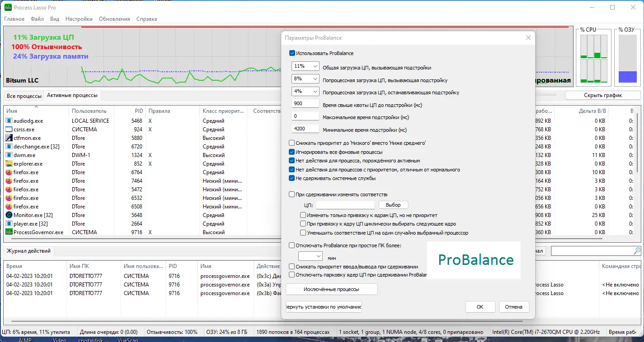The height and width of the screenshot is (342, 644).
Task: Click the csrss.exe process icon
Action: [x=9, y=129]
